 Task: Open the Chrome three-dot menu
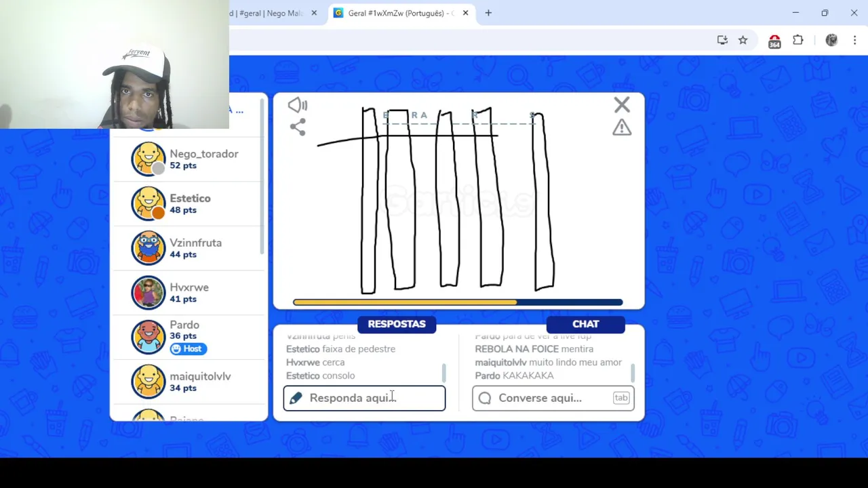pos(854,40)
